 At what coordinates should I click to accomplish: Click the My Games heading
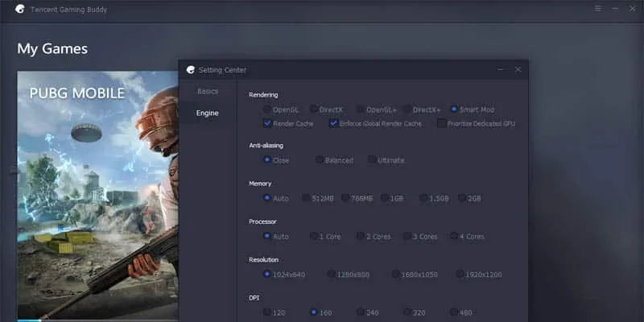tap(52, 49)
